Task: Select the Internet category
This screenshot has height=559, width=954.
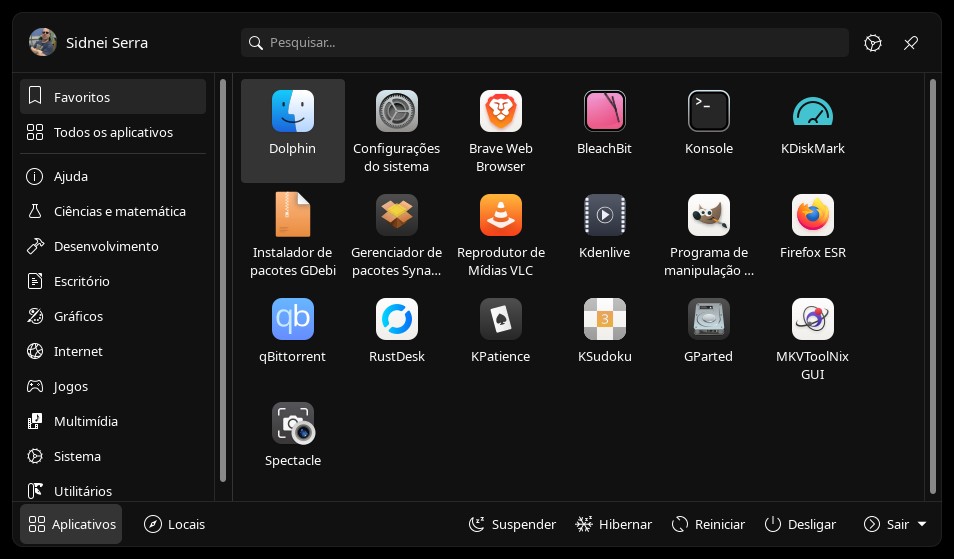Action: pos(113,351)
